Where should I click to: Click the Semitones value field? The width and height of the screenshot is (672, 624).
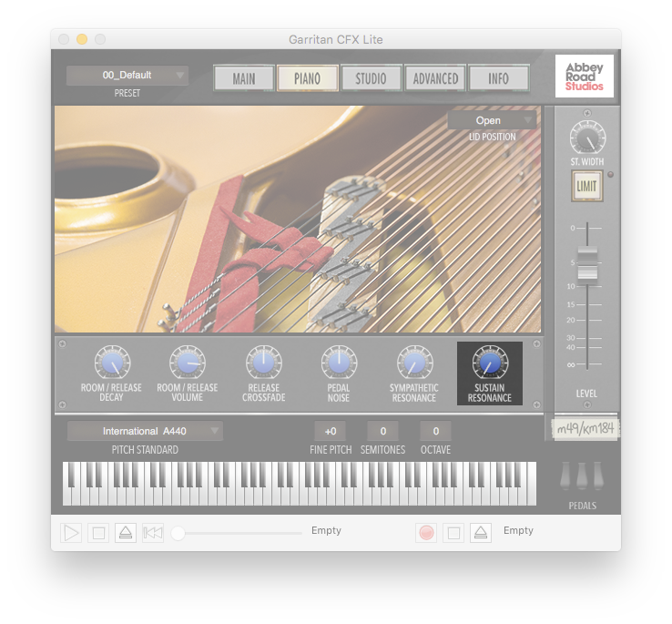pos(383,431)
